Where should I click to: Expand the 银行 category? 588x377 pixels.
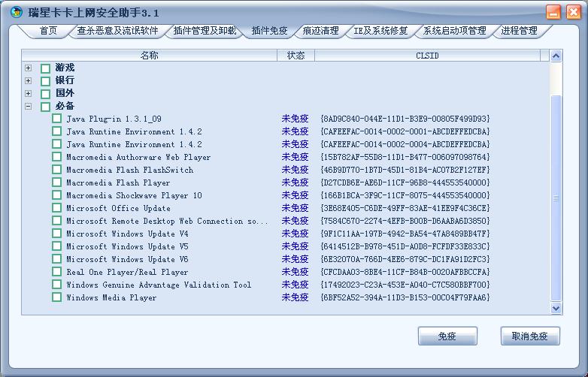pos(28,80)
